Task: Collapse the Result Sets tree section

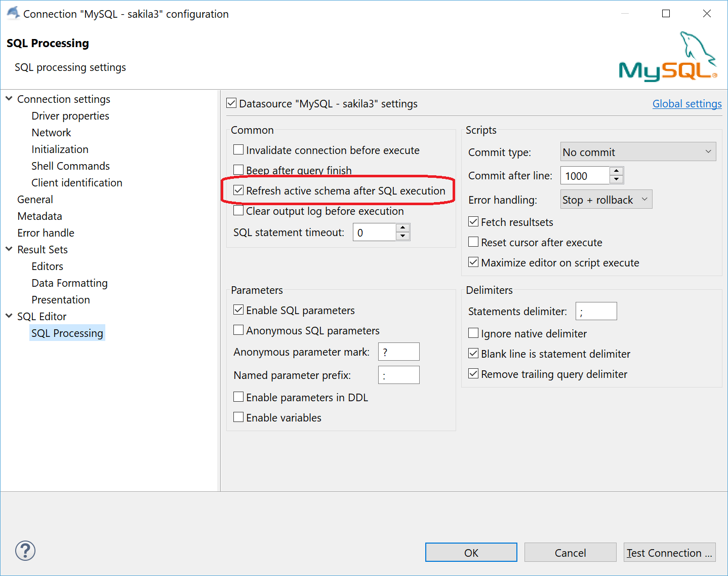Action: [9, 249]
